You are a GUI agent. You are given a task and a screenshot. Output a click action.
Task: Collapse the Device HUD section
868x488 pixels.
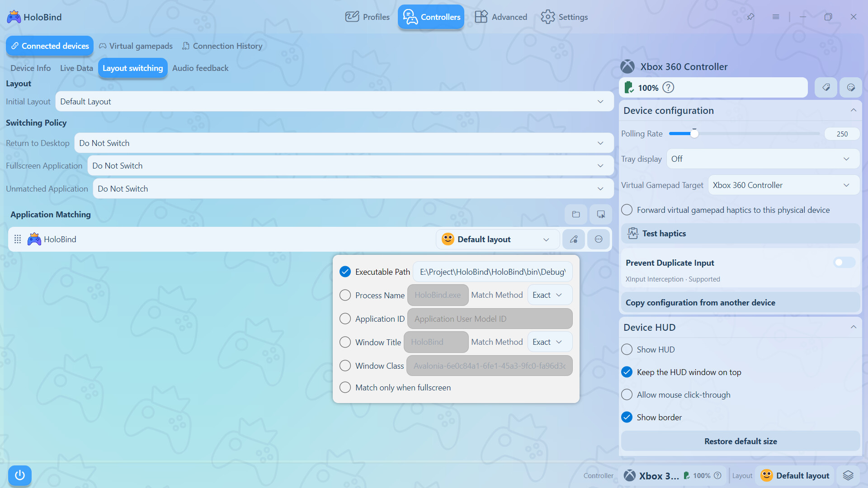854,327
